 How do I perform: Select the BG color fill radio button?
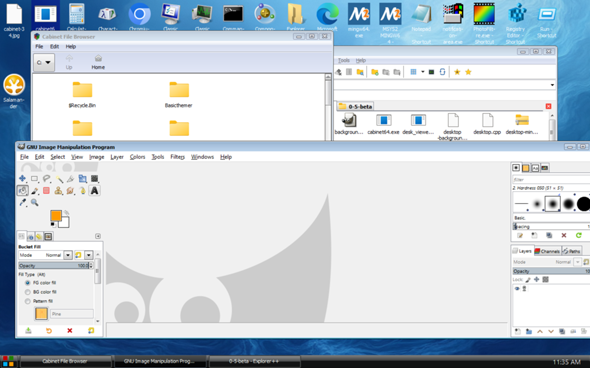[27, 292]
